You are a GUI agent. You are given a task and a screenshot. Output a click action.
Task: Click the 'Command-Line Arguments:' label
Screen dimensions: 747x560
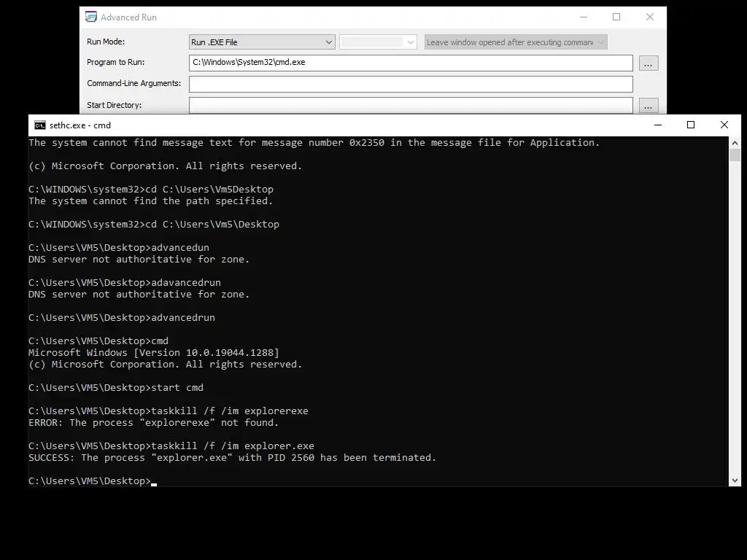tap(134, 83)
